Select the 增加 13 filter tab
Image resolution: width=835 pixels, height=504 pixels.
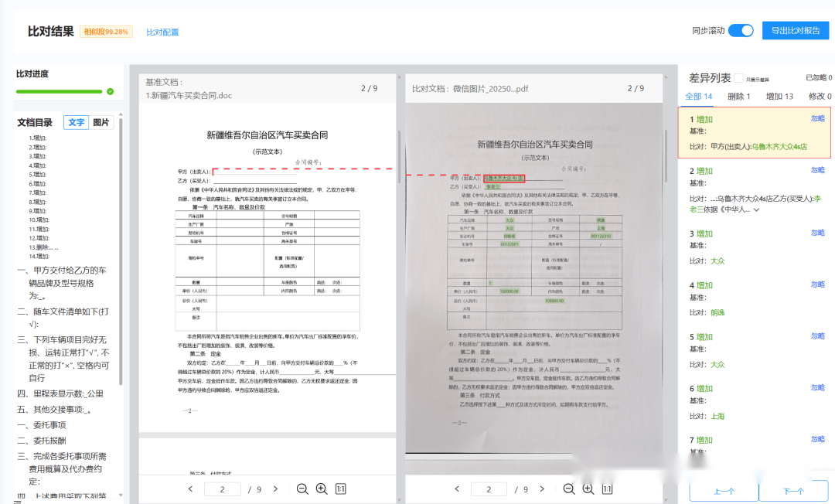779,97
